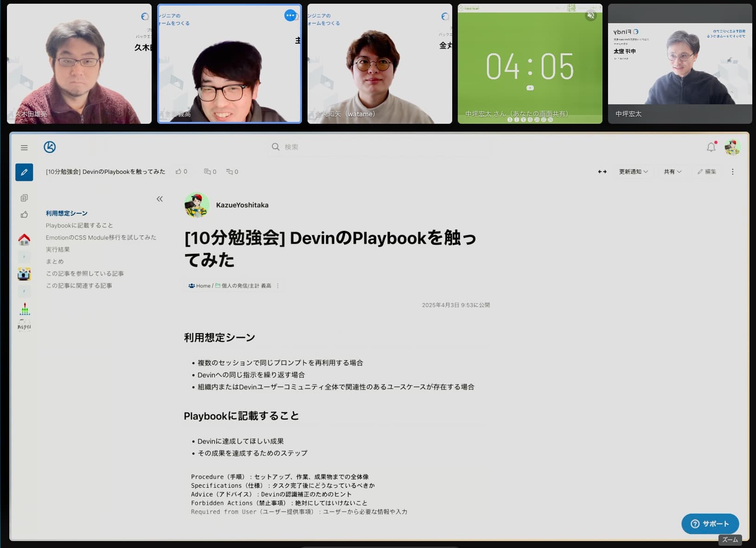756x548 pixels.
Task: Click the Kibela logo icon
Action: (50, 147)
